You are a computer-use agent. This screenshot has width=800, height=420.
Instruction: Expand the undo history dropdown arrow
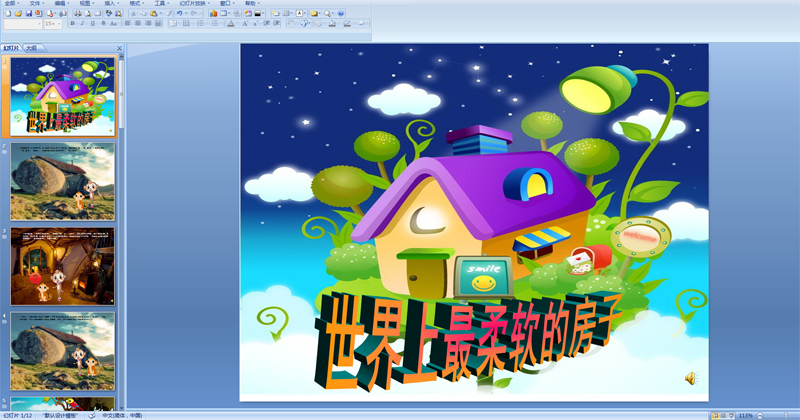click(x=186, y=14)
